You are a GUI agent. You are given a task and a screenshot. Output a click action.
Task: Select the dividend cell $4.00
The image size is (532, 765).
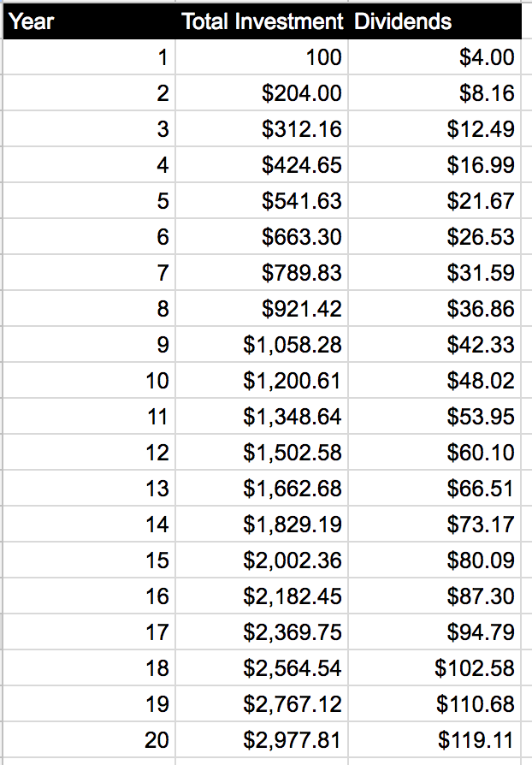click(x=435, y=57)
